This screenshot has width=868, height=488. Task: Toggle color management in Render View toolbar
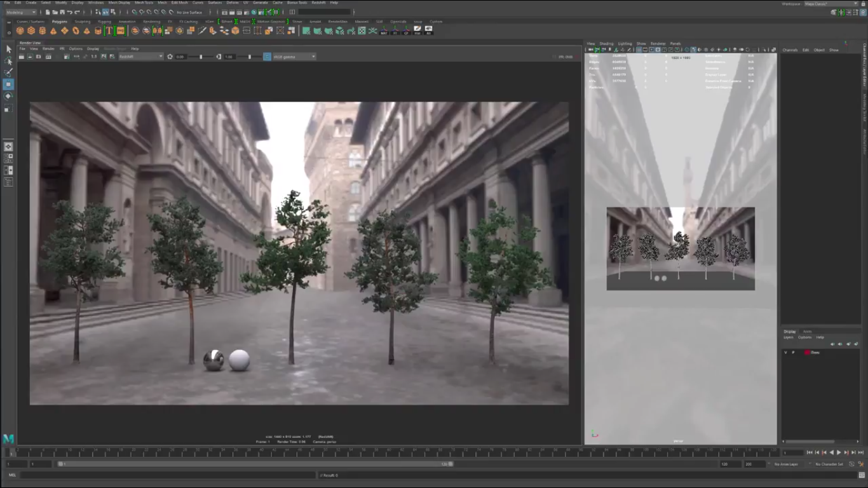point(267,57)
